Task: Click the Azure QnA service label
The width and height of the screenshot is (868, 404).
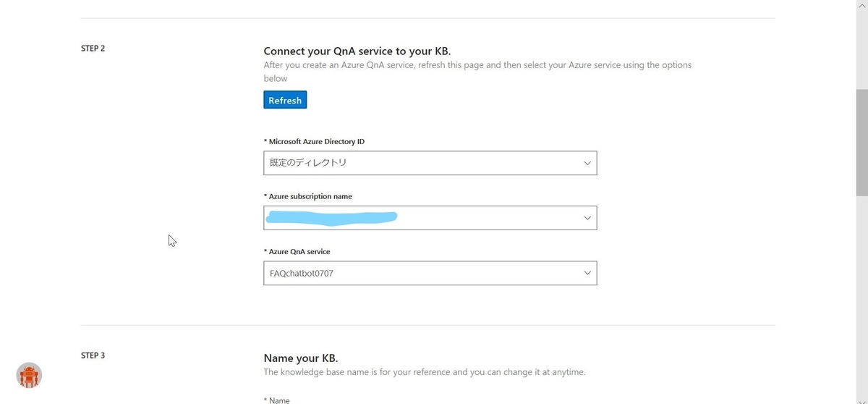Action: (297, 251)
